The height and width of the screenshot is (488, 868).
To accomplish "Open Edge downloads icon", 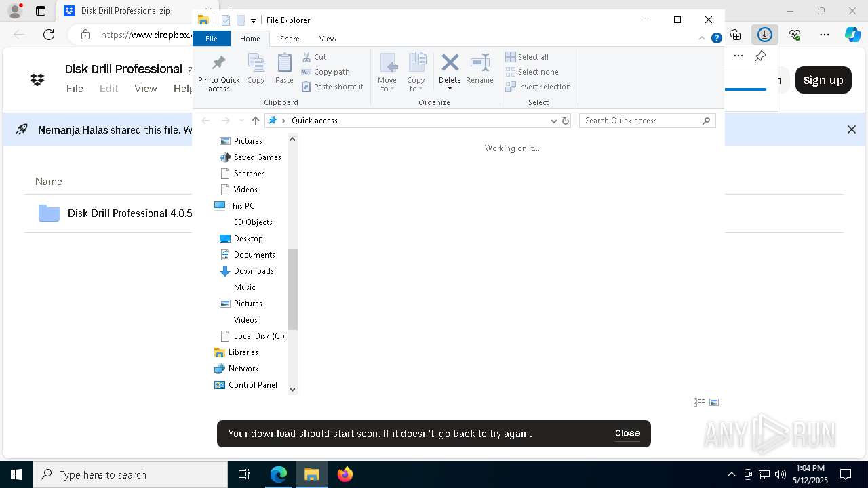I will point(765,35).
